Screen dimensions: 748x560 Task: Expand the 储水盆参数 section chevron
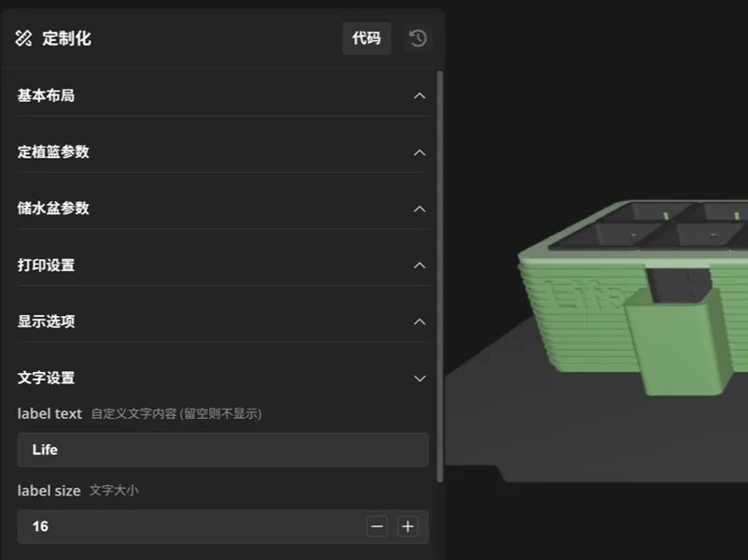coord(420,208)
